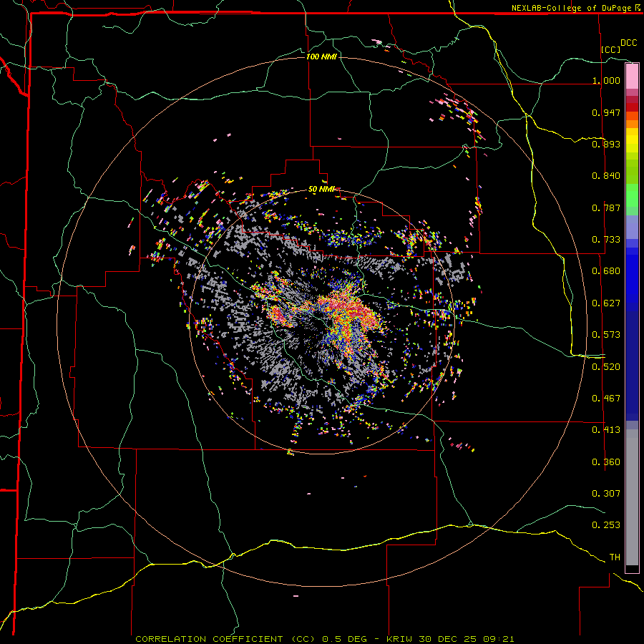The width and height of the screenshot is (644, 644).
Task: Select the 0.307 scale value
Action: point(606,493)
